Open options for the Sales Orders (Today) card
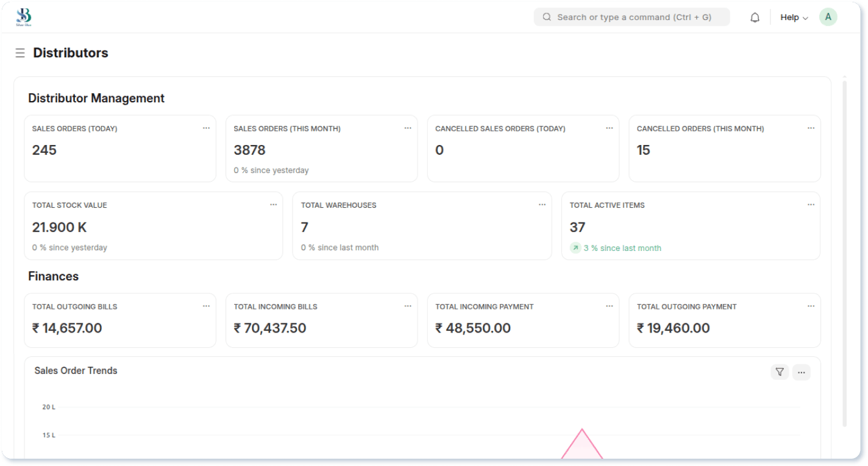 coord(206,128)
